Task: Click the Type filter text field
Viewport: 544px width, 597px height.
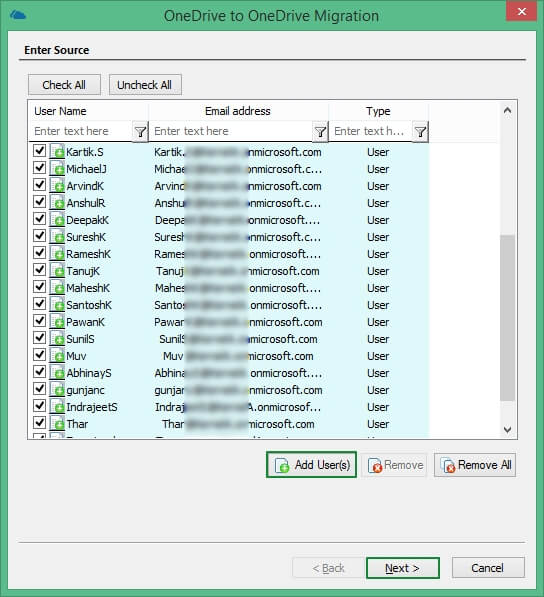Action: click(x=370, y=131)
